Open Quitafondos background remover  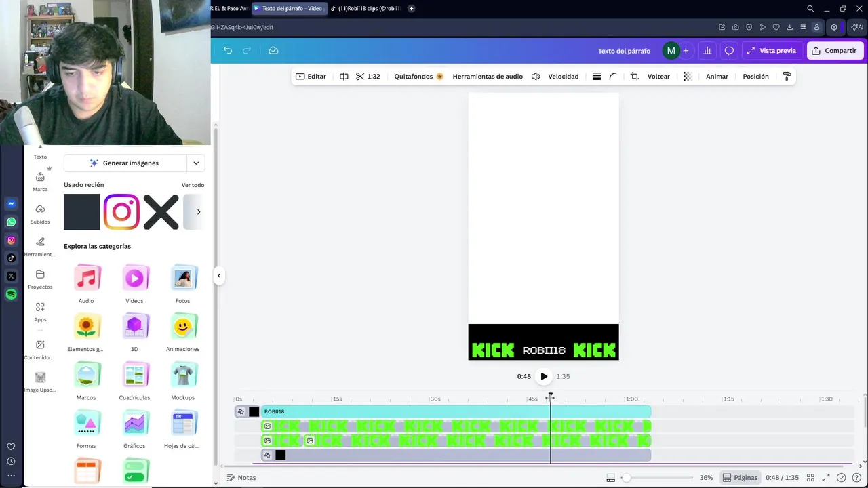pyautogui.click(x=418, y=77)
